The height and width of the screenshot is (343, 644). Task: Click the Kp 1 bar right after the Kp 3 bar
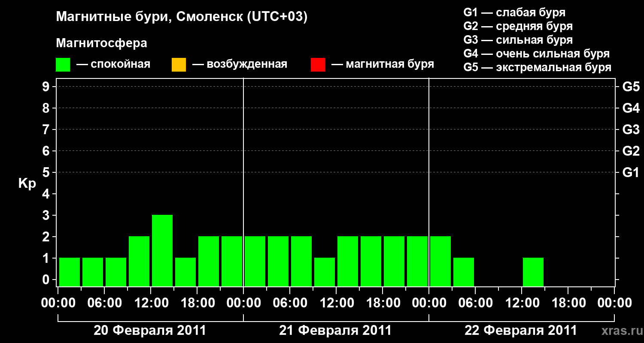click(x=185, y=272)
